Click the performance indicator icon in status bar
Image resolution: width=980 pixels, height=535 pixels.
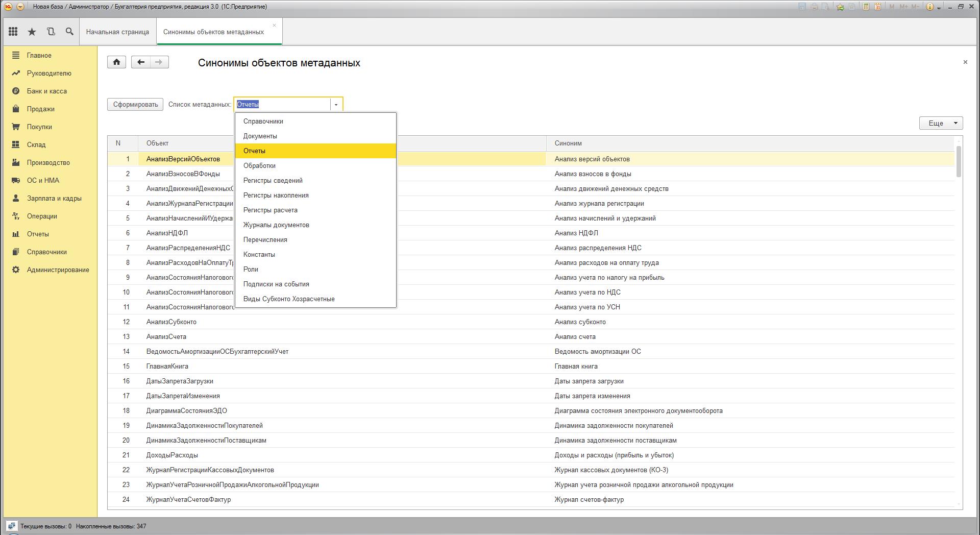click(x=12, y=526)
